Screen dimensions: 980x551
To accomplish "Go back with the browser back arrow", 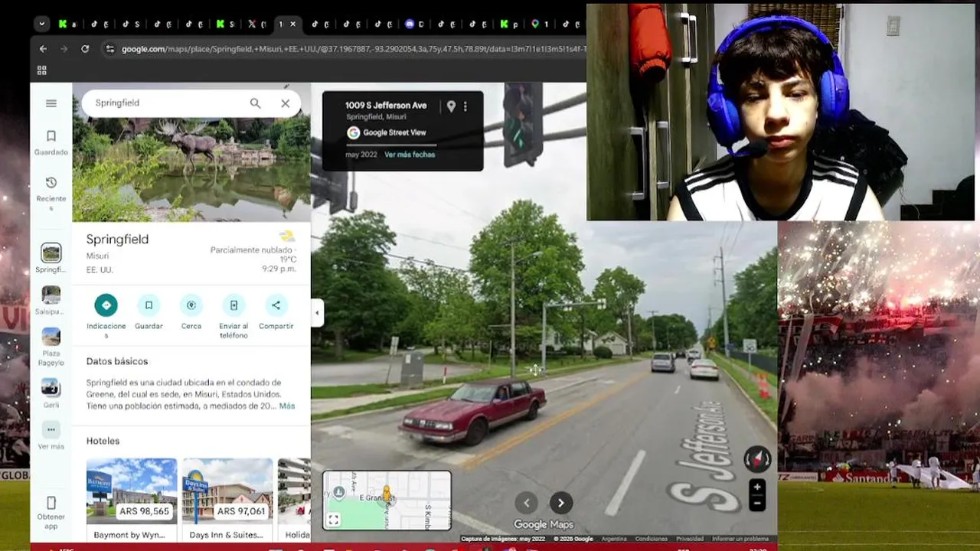I will [x=43, y=49].
